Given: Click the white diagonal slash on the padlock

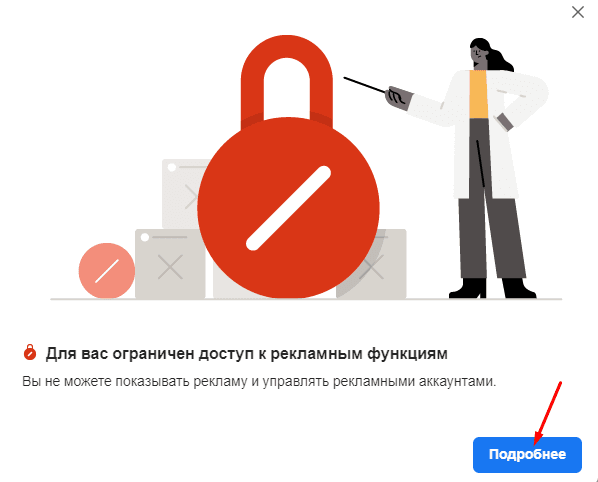Looking at the screenshot, I should pos(288,208).
